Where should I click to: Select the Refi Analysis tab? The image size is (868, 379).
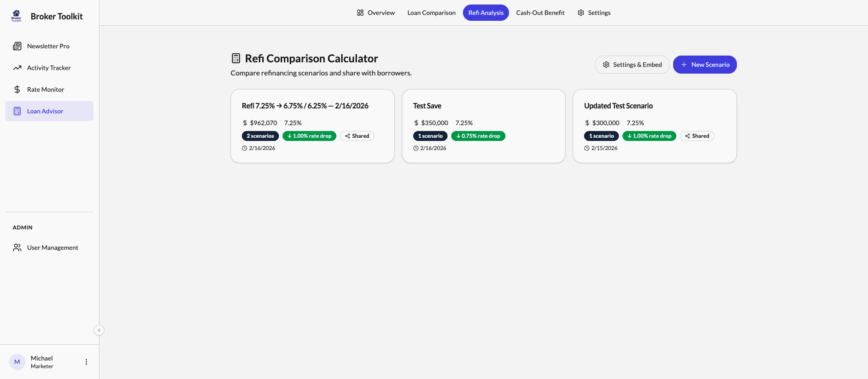pos(486,13)
